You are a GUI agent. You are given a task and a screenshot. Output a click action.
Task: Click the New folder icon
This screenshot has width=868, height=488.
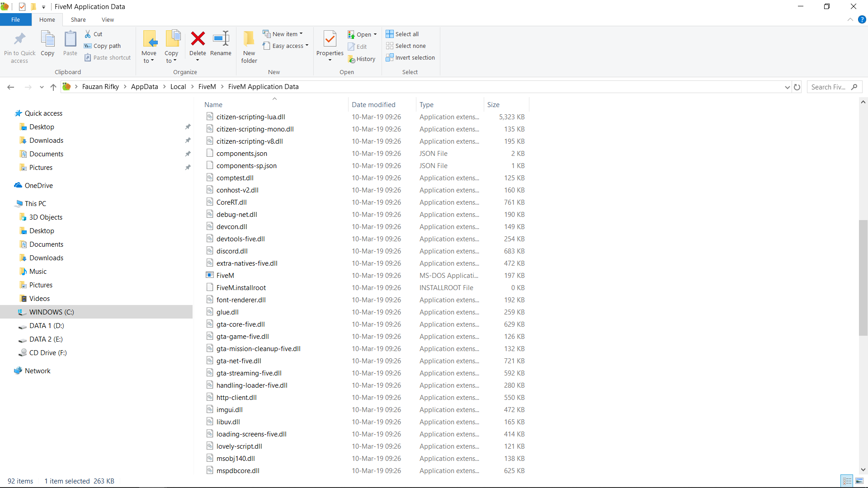click(x=249, y=39)
